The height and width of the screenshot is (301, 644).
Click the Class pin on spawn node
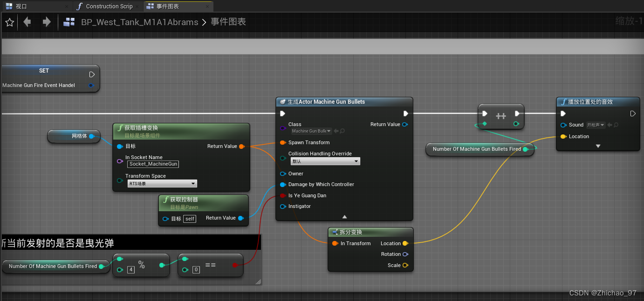(x=282, y=128)
